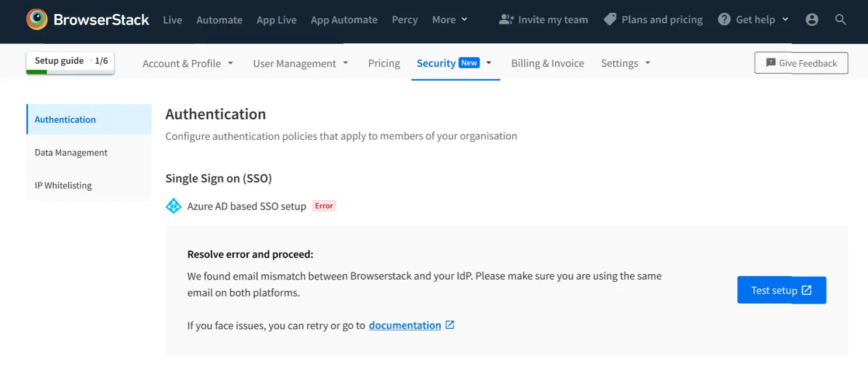Click the Invite my team person icon
This screenshot has width=868, height=379.
pos(506,20)
